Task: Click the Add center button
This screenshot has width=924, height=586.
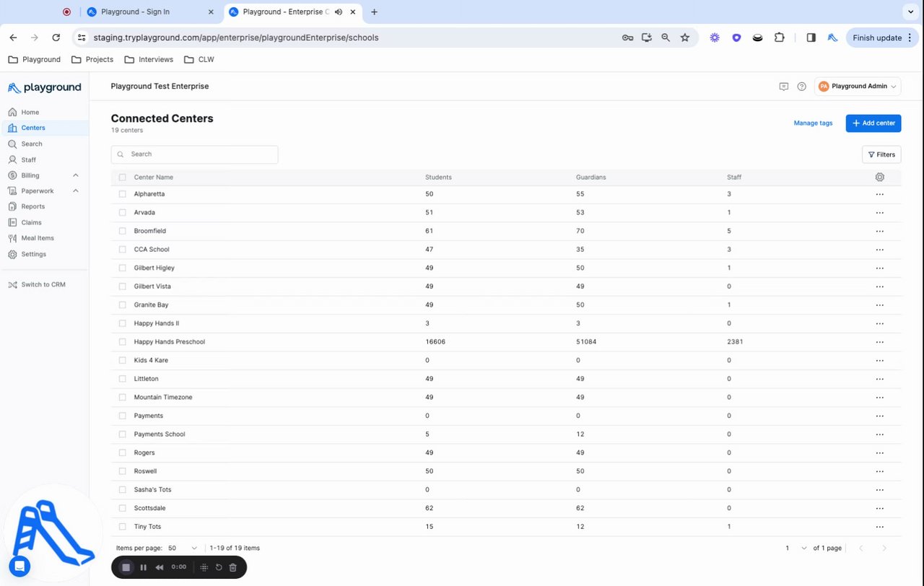Action: (873, 123)
